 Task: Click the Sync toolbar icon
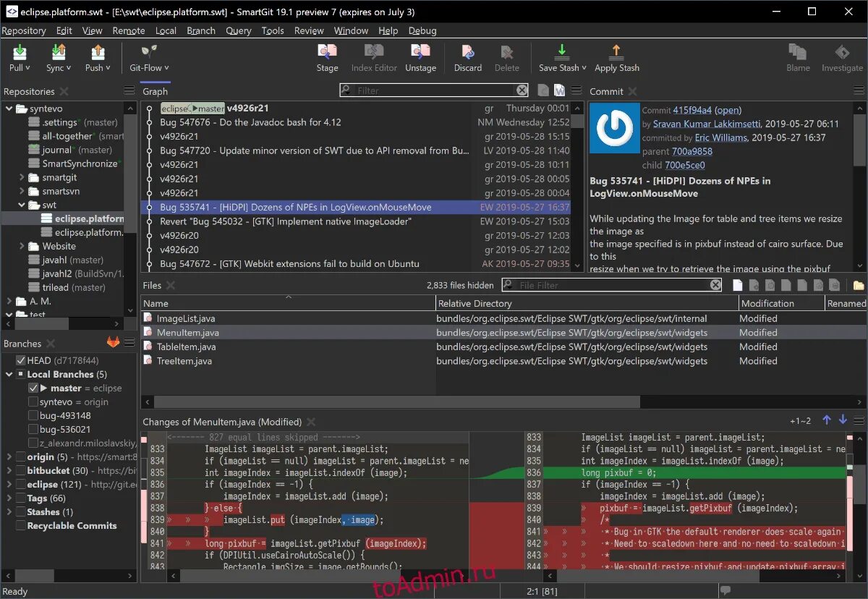click(x=59, y=52)
